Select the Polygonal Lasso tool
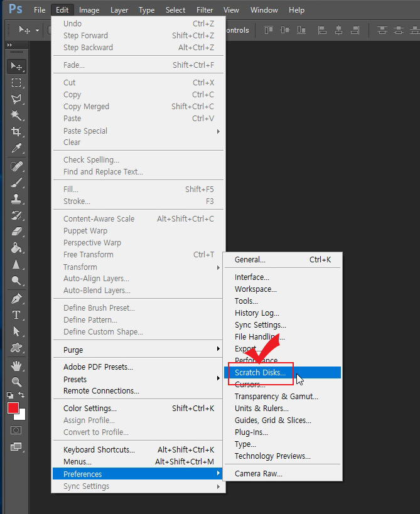420x514 pixels. [x=16, y=99]
